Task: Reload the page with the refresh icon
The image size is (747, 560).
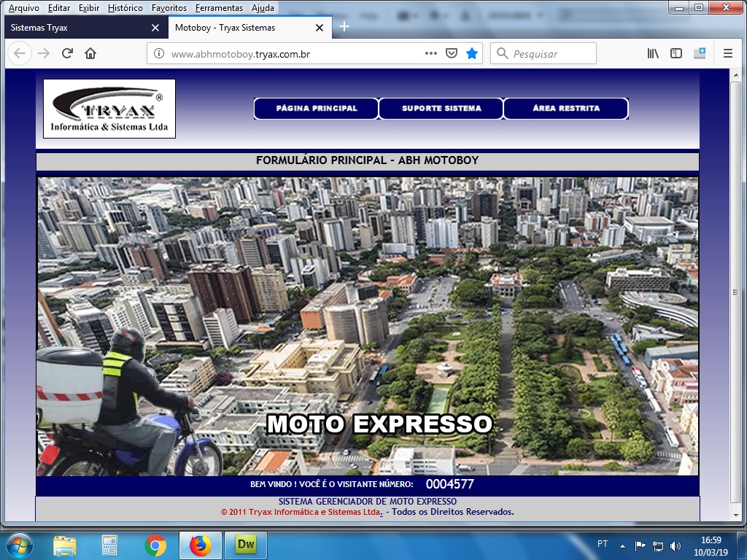Action: [67, 53]
